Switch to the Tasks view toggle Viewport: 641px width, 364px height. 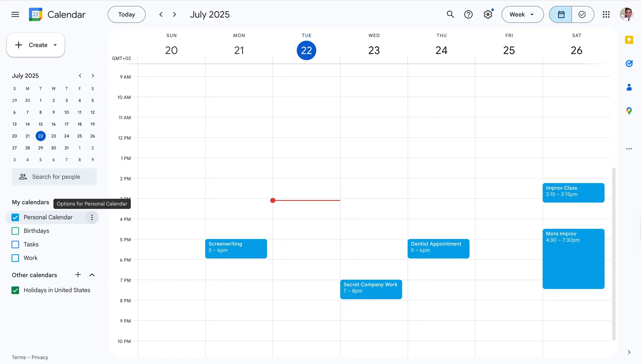582,14
